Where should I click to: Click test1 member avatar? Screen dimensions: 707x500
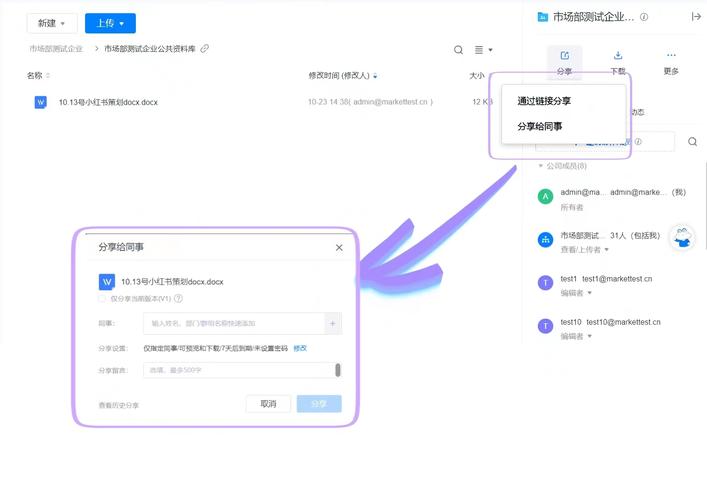(x=545, y=283)
